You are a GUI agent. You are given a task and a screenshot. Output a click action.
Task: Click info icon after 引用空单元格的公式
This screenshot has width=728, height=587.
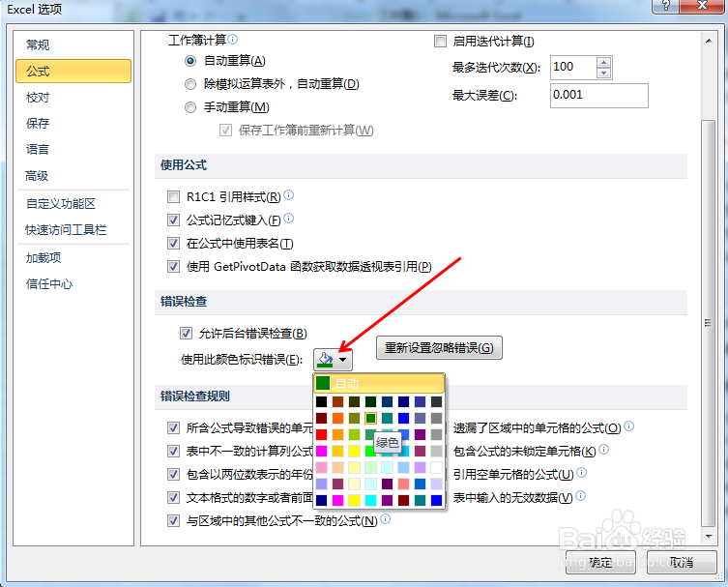click(x=582, y=473)
